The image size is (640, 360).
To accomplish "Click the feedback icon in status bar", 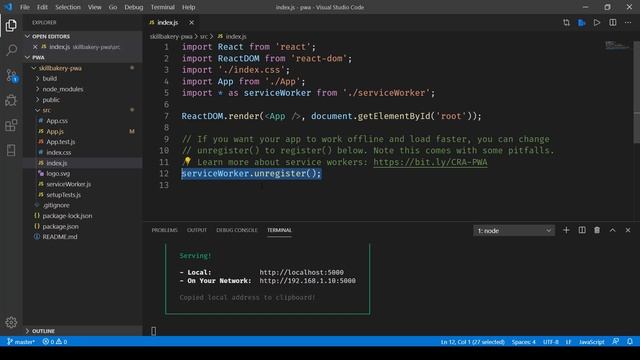I will pyautogui.click(x=616, y=341).
